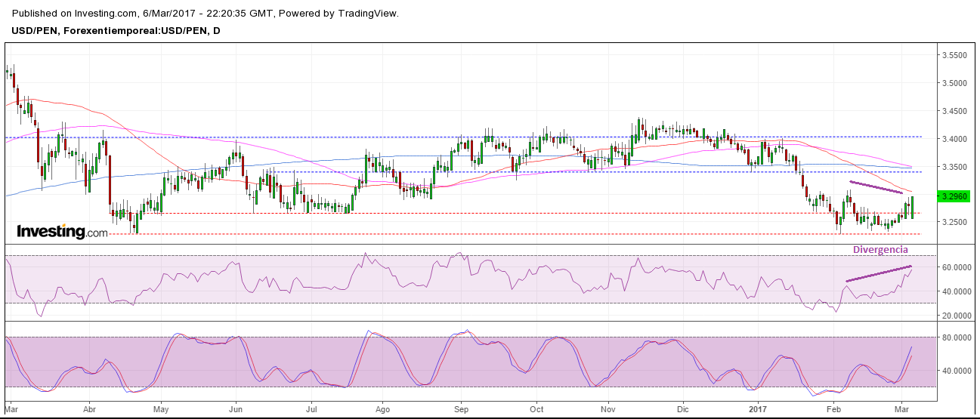980x419 pixels.
Task: Click the 2017 label on time axis
Action: click(x=759, y=409)
